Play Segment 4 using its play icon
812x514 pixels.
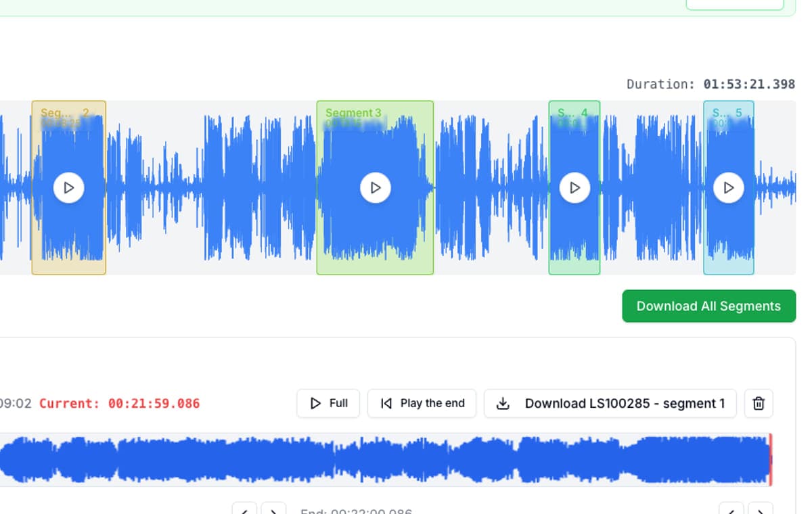(x=574, y=187)
